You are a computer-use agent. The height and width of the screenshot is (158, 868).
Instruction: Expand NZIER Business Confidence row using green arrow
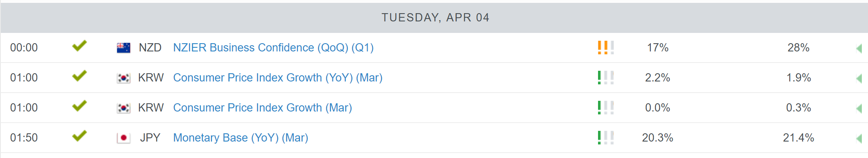859,49
